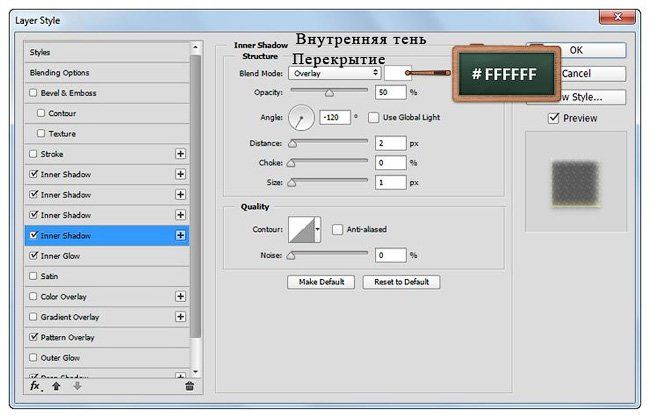Click the Angle dial control
650x417 pixels.
coord(301,119)
